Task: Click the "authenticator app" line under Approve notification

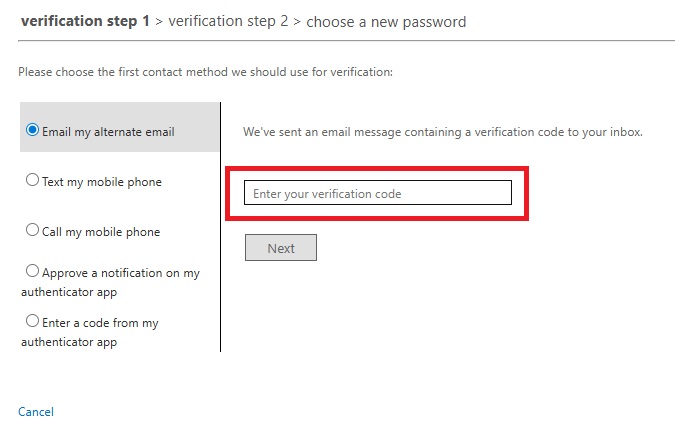Action: click(69, 292)
